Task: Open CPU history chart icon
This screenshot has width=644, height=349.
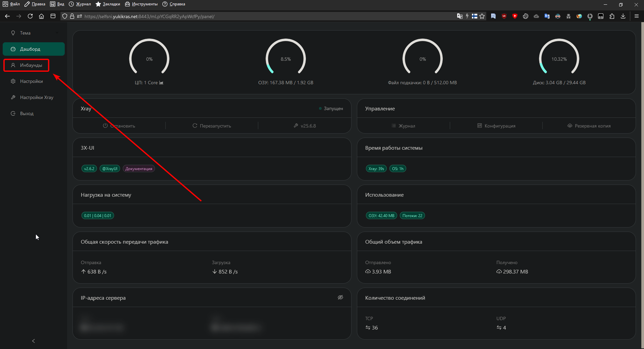Action: [161, 83]
